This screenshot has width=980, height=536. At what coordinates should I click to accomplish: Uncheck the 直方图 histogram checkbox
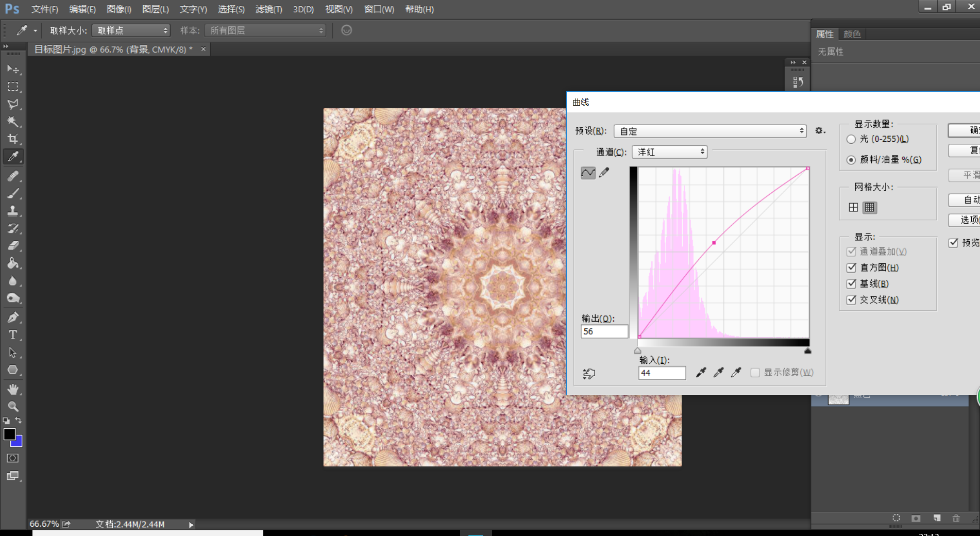(x=851, y=267)
